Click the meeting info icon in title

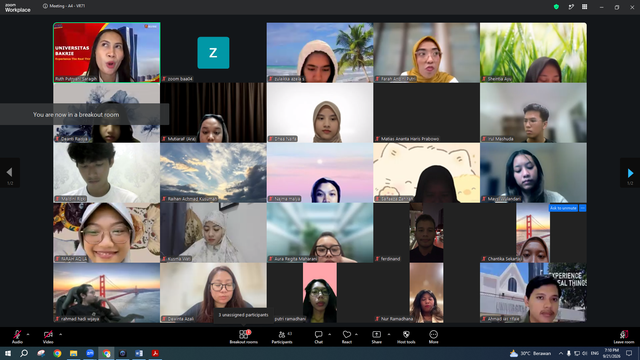pos(45,6)
